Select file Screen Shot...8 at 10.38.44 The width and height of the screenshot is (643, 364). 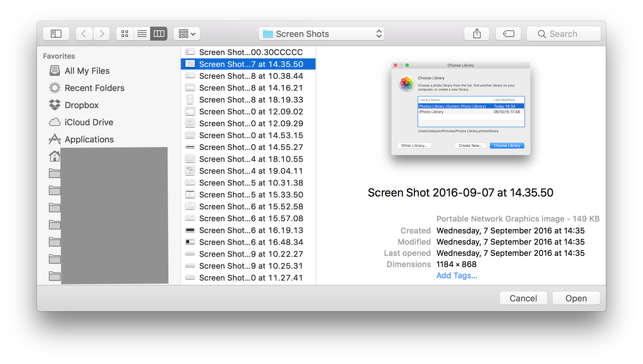pos(251,76)
